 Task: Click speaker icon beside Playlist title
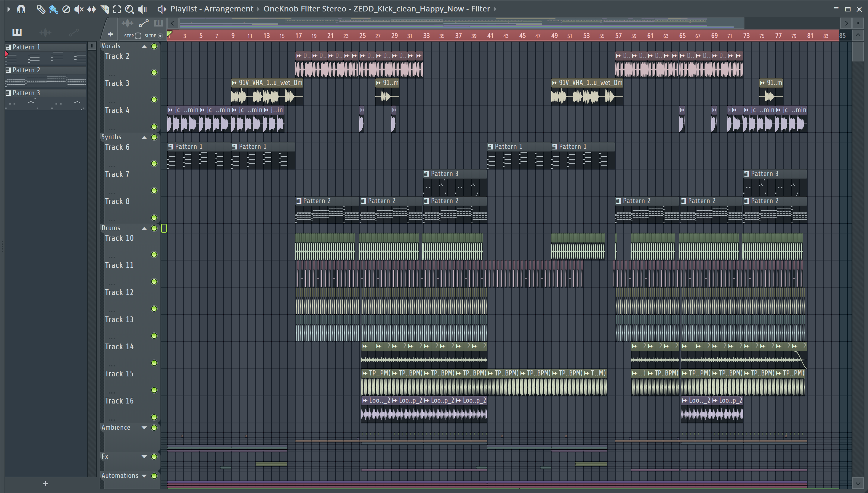(x=162, y=9)
